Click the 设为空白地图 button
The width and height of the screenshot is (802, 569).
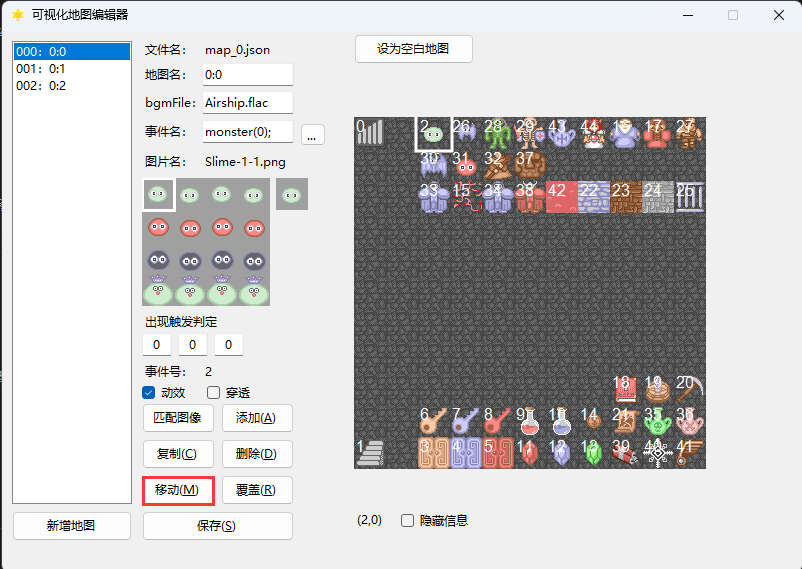click(x=413, y=49)
